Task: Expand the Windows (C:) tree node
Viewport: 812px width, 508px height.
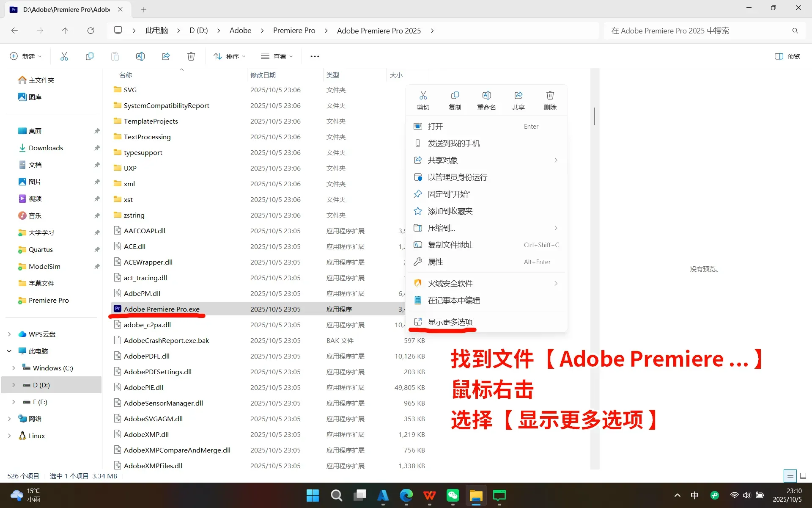Action: [x=14, y=368]
